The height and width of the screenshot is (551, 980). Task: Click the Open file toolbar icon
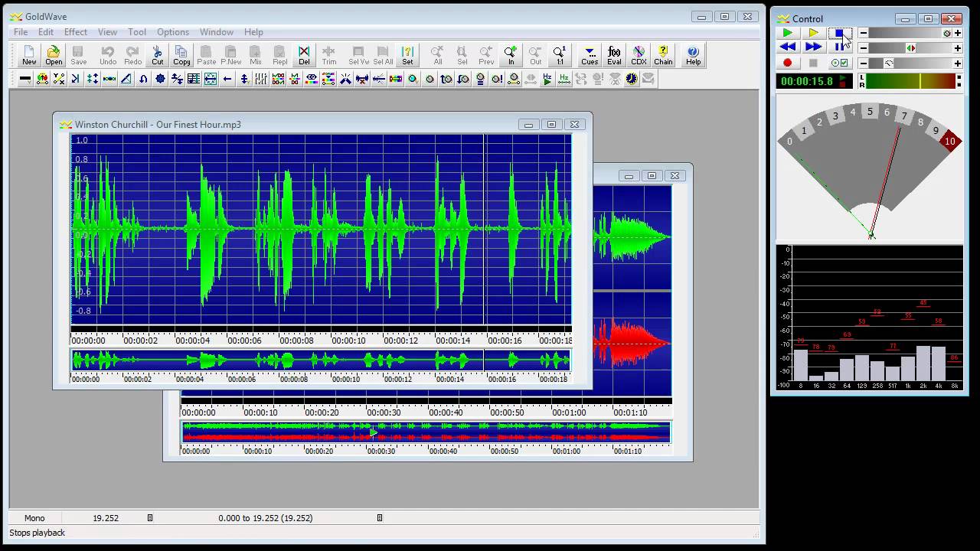[54, 55]
